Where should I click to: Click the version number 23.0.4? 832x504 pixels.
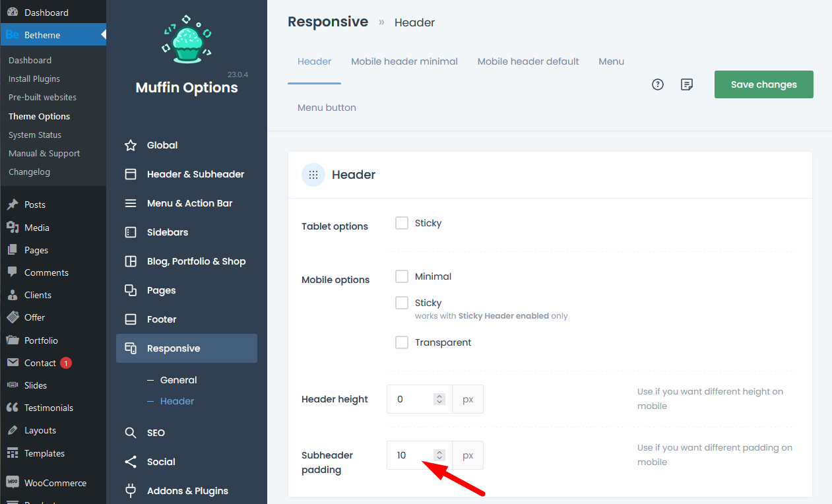coord(238,75)
